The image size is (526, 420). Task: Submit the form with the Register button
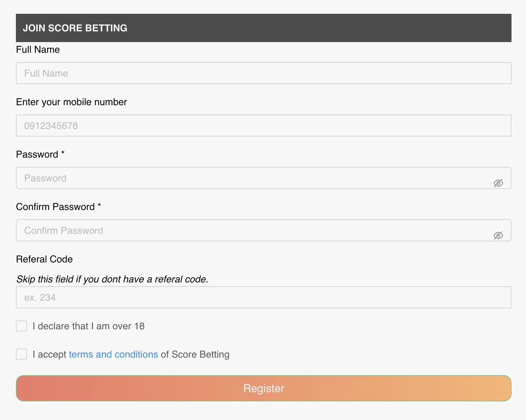264,388
